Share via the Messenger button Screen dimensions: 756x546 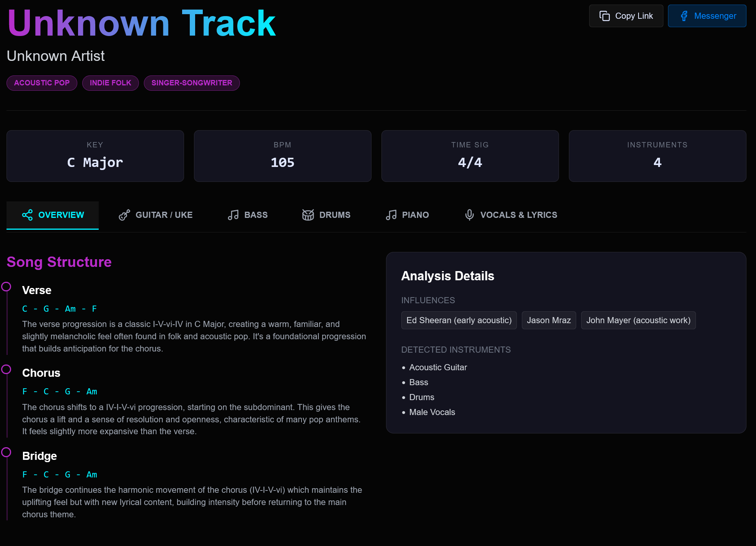tap(707, 16)
